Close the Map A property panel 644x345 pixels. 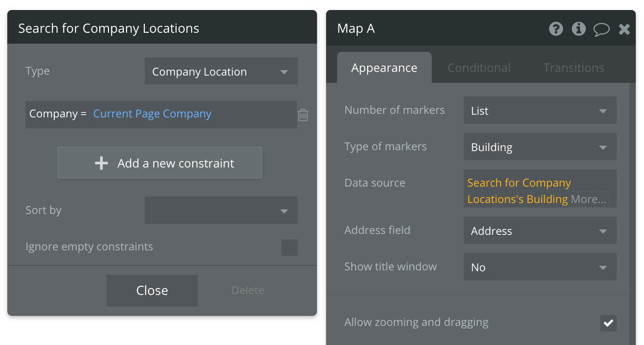(624, 30)
